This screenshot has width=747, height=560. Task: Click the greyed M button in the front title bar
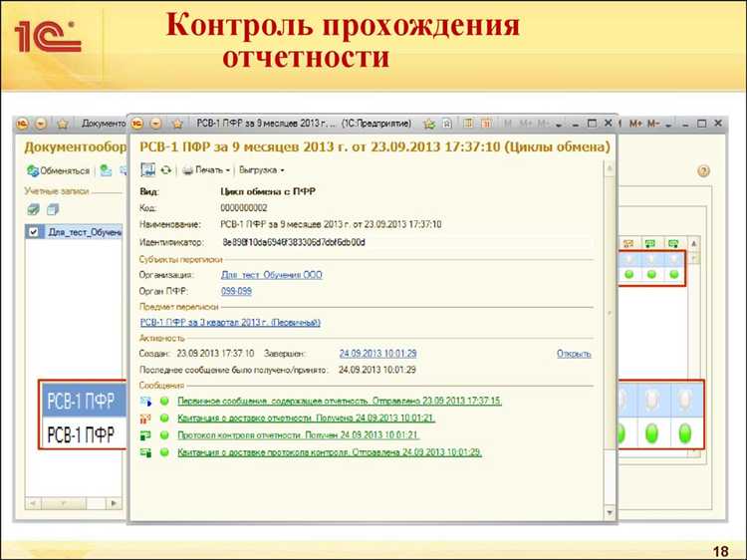click(508, 124)
